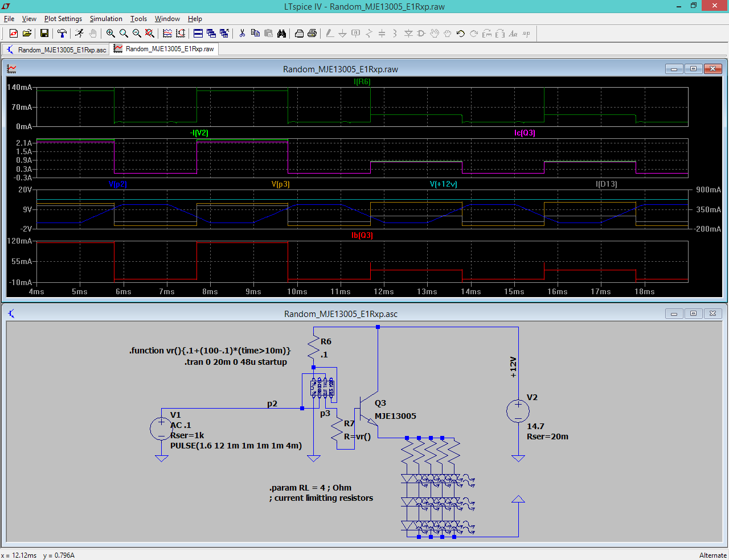Open the Help menu
Viewport: 729px width, 560px height.
195,19
